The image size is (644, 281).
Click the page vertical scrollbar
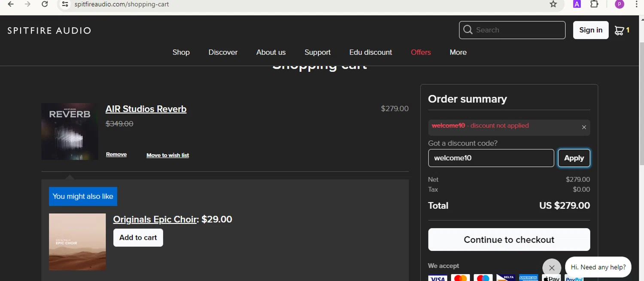tap(641, 103)
